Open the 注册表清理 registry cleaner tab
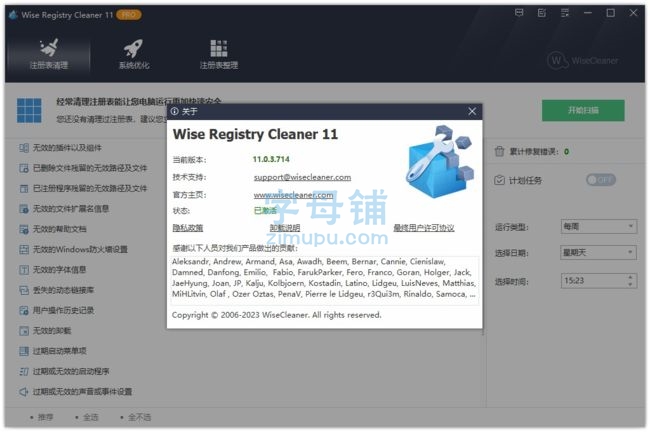Image resolution: width=650 pixels, height=432 pixels. [49, 54]
